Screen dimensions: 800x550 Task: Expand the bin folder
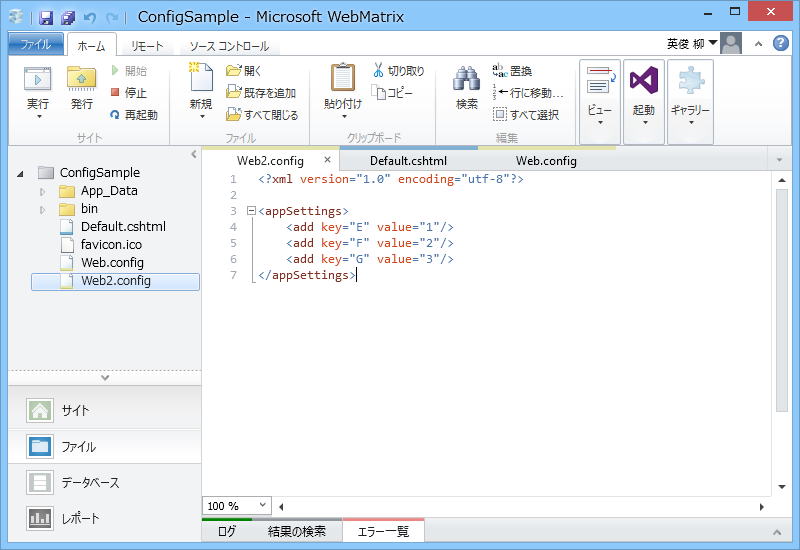tap(42, 210)
